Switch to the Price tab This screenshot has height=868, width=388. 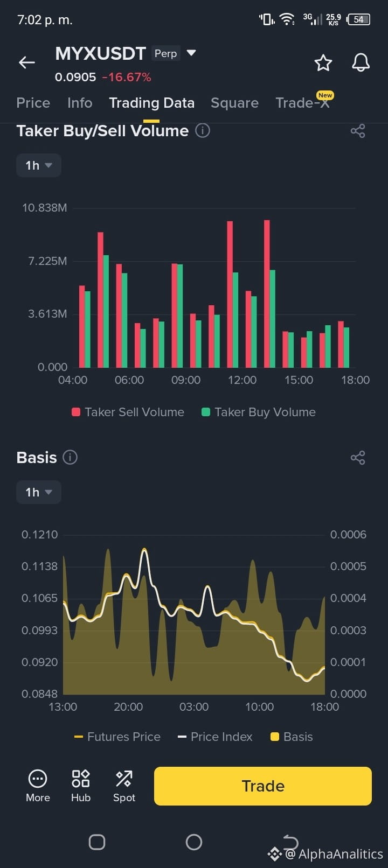[x=33, y=103]
